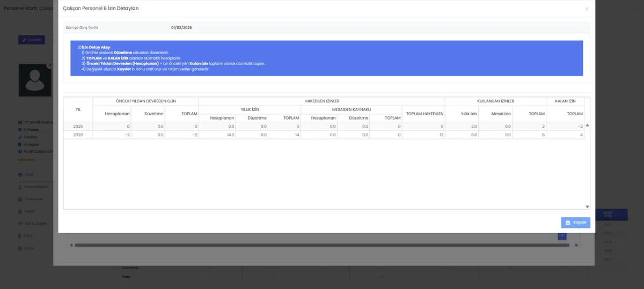Click the TC Kimlik Numarası card icon

20,122
